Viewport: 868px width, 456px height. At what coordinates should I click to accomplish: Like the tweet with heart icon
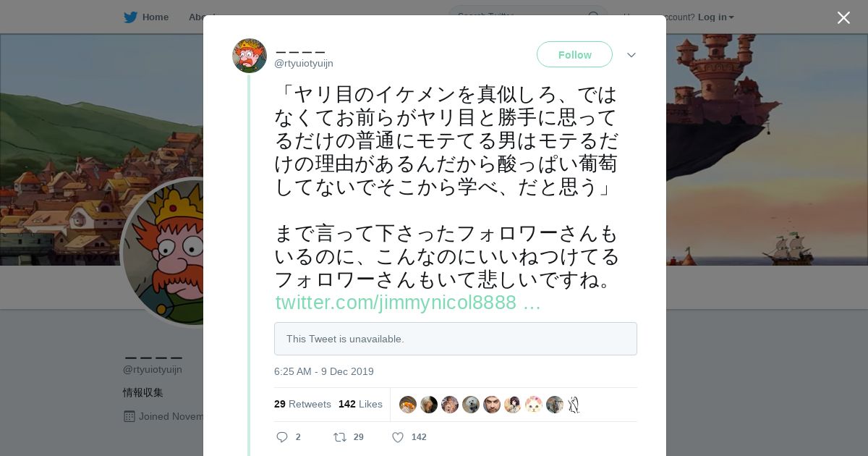pos(397,437)
